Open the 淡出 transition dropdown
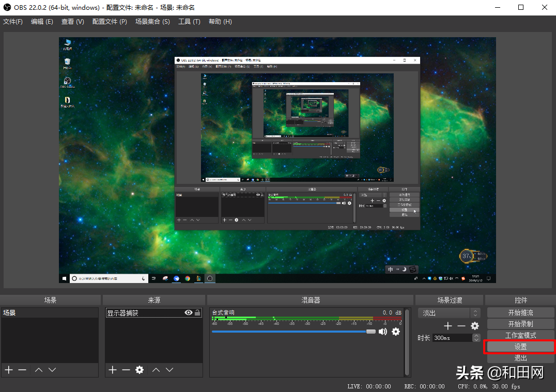 (449, 313)
